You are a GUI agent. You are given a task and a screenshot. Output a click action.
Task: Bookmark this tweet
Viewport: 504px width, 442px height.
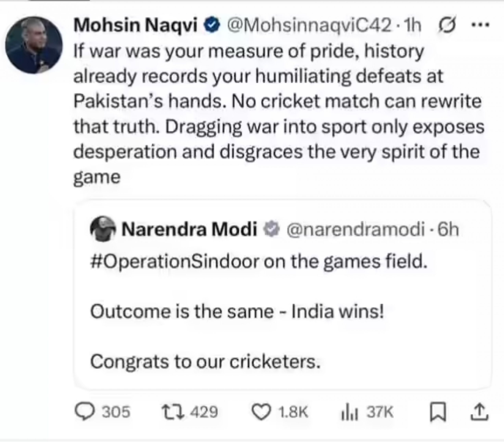tap(438, 412)
